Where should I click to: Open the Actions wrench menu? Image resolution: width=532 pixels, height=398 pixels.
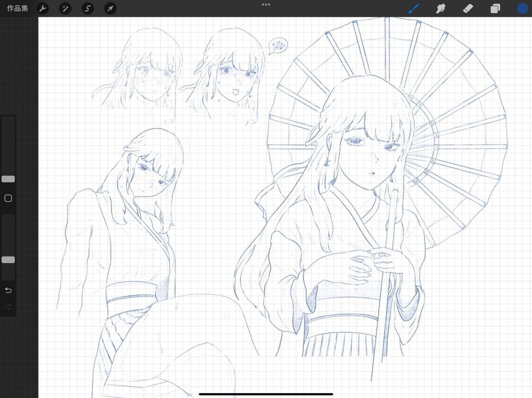point(43,9)
